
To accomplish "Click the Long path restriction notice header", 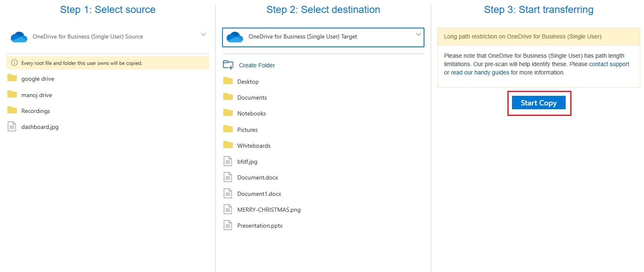I will click(x=539, y=36).
